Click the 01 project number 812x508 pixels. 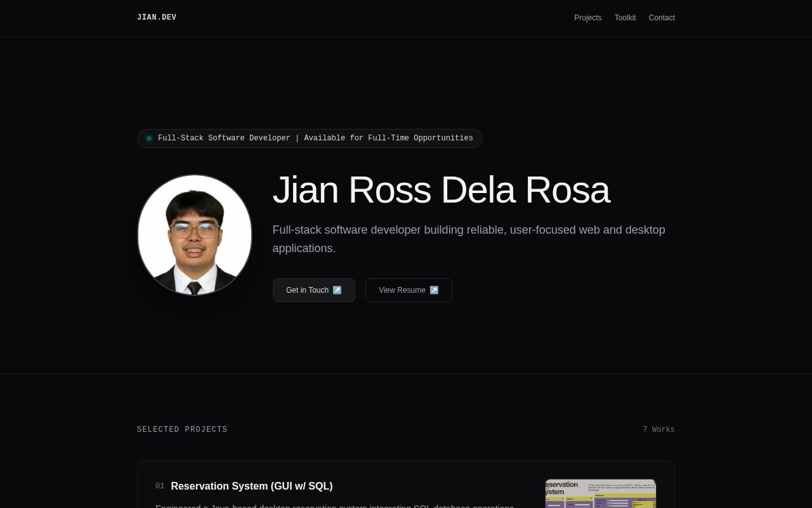[x=160, y=486]
